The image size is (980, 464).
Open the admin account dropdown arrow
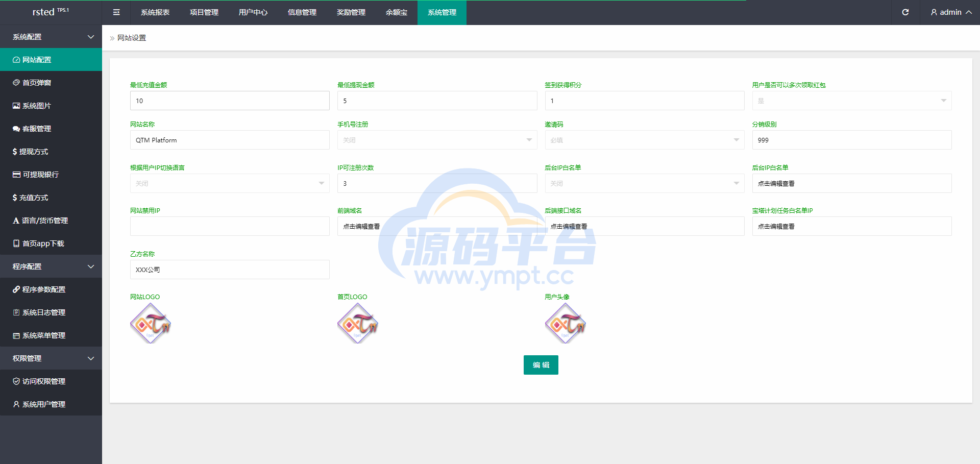968,12
